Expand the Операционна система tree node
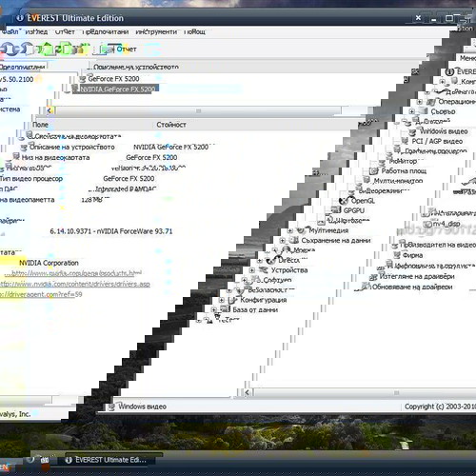 tap(420, 102)
